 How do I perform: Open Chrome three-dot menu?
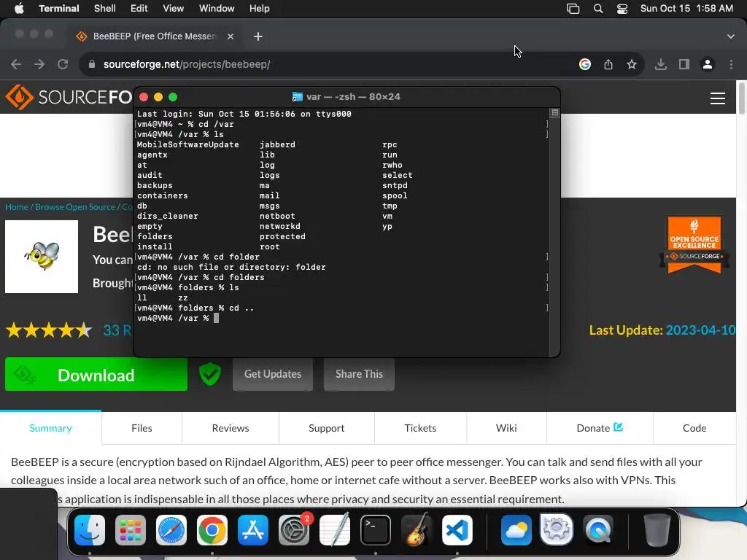pyautogui.click(x=731, y=64)
